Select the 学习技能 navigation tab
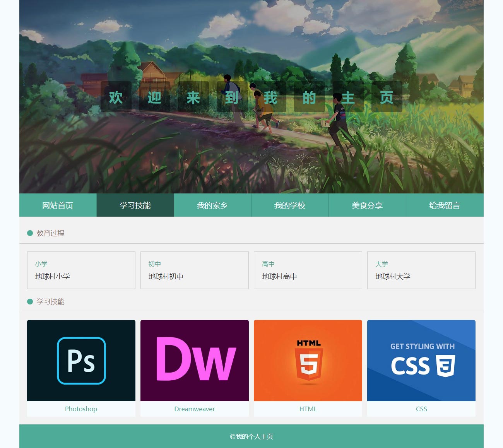 pos(135,205)
